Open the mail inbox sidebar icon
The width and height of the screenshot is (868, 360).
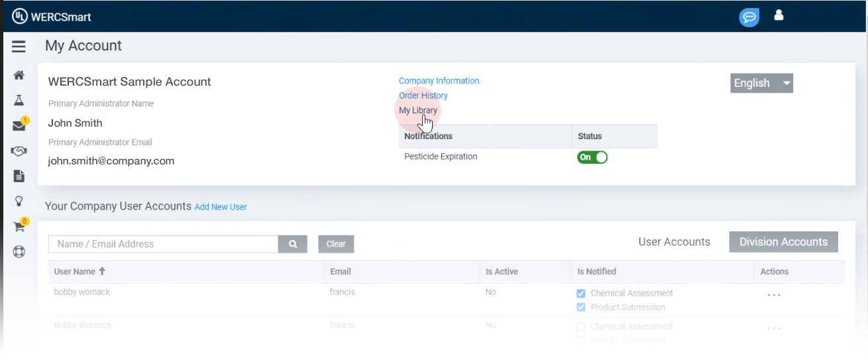click(x=19, y=126)
